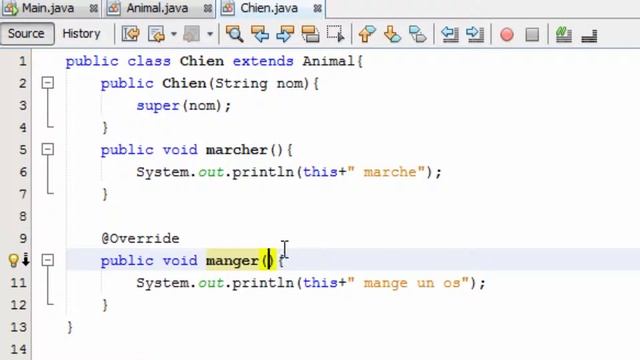Collapse the Chien constructor fold on line 2
Image resolution: width=640 pixels, height=360 pixels.
click(x=48, y=83)
